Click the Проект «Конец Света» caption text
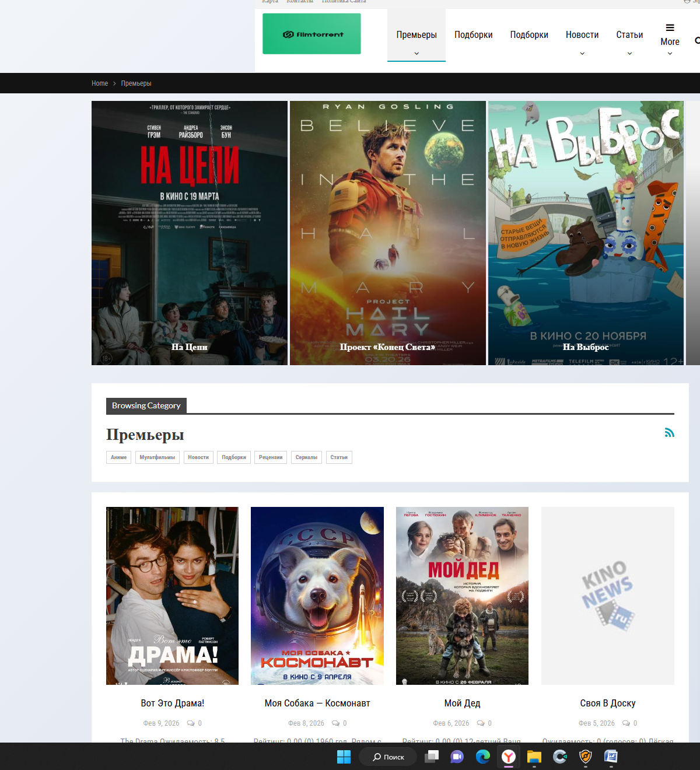Image resolution: width=700 pixels, height=770 pixels. coord(387,347)
